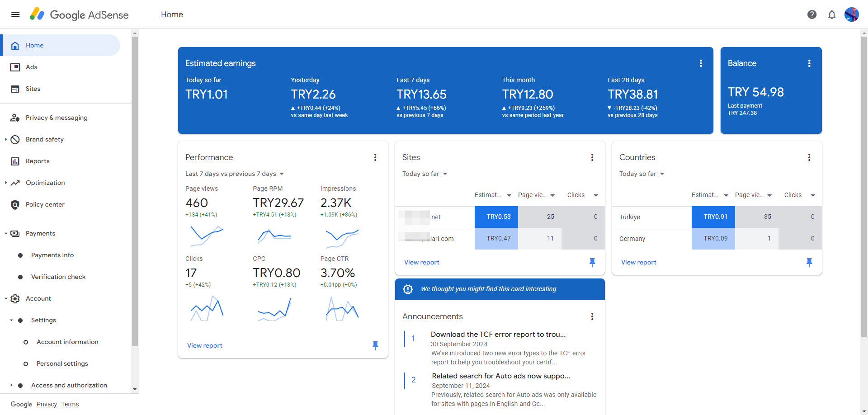The height and width of the screenshot is (415, 868).
Task: Pin the Countries card
Action: (x=809, y=262)
